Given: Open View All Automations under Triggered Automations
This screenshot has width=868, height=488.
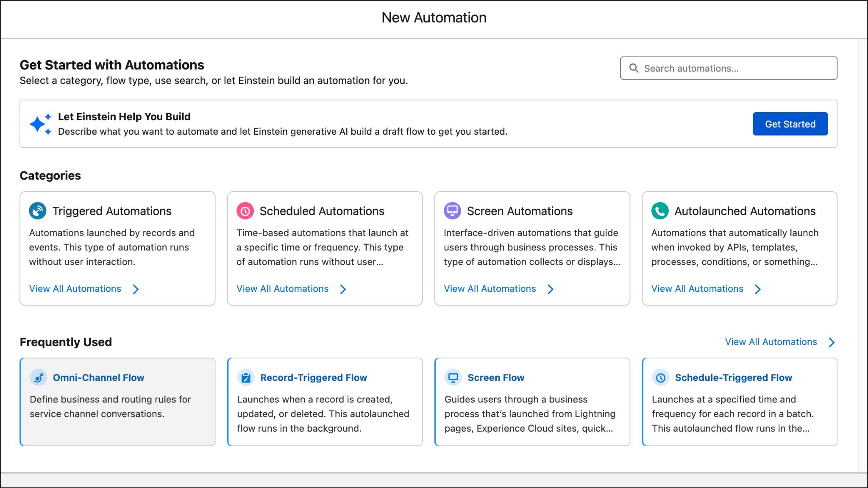Looking at the screenshot, I should (x=75, y=289).
